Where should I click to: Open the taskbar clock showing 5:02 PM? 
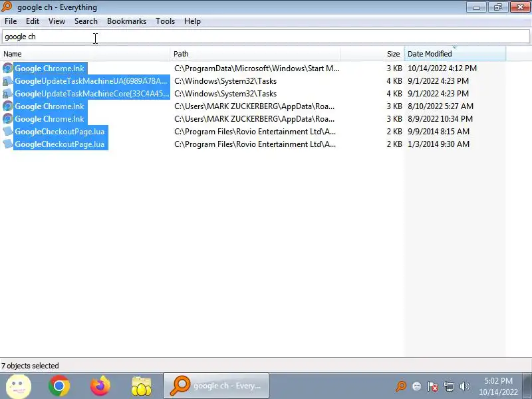click(498, 386)
